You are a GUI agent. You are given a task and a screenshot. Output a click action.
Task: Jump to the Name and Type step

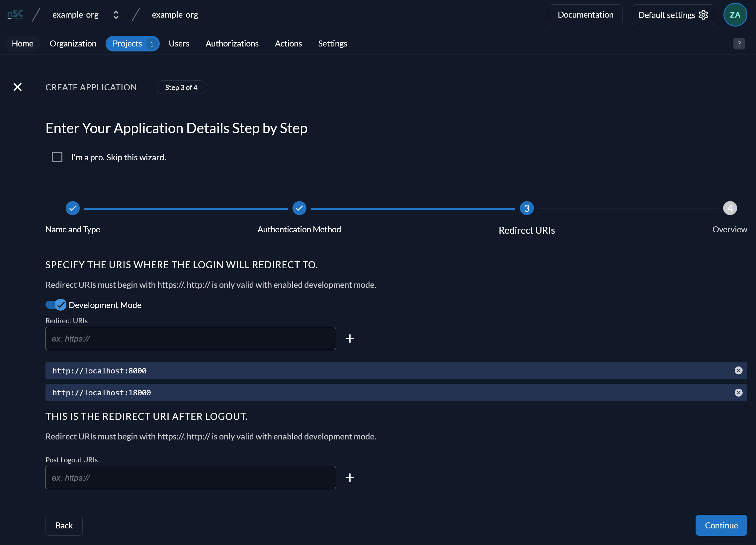click(x=73, y=208)
